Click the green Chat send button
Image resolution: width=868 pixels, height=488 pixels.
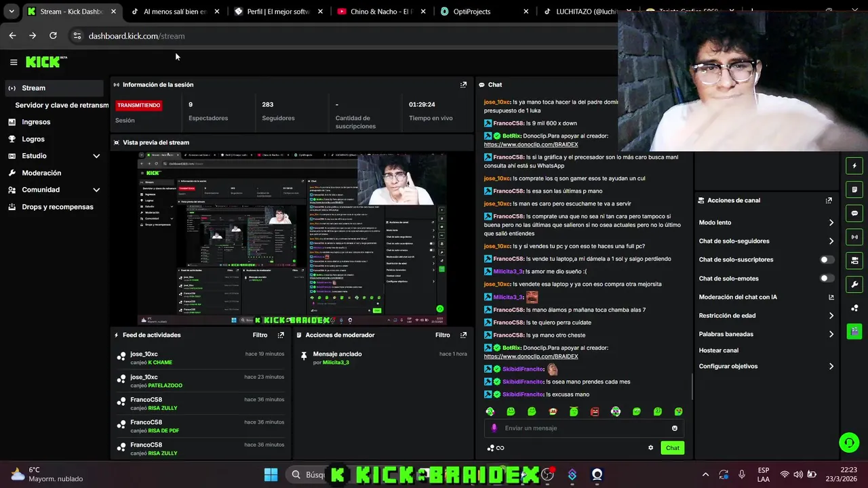point(673,448)
